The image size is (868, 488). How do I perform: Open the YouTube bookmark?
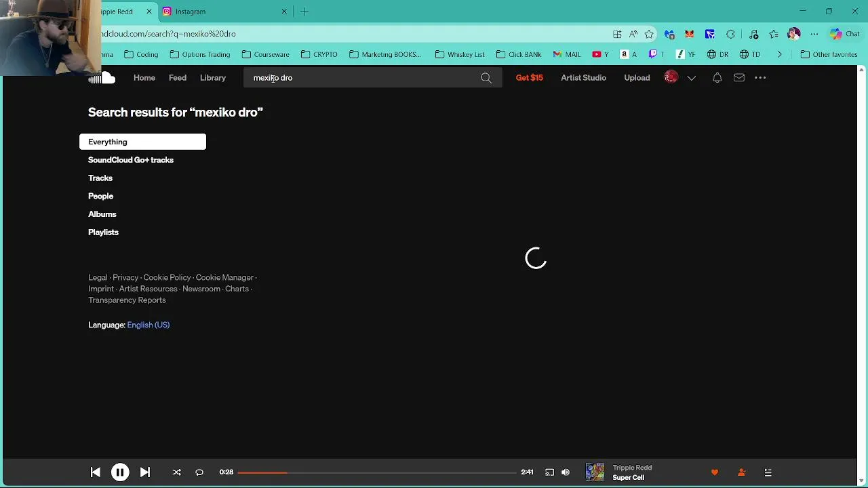point(600,54)
